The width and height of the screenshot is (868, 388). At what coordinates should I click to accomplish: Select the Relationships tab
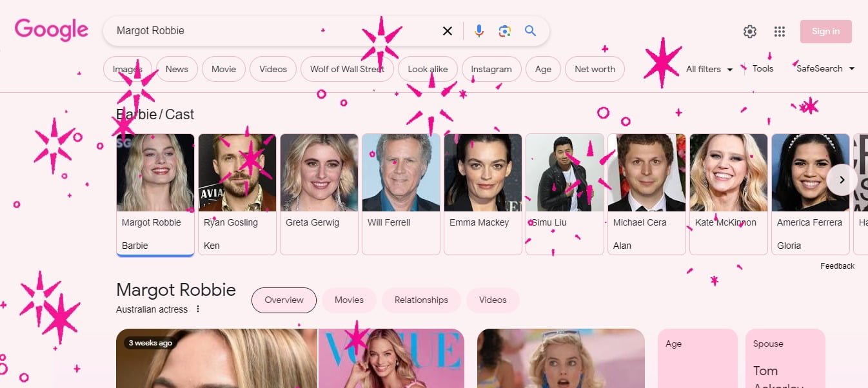tap(421, 300)
